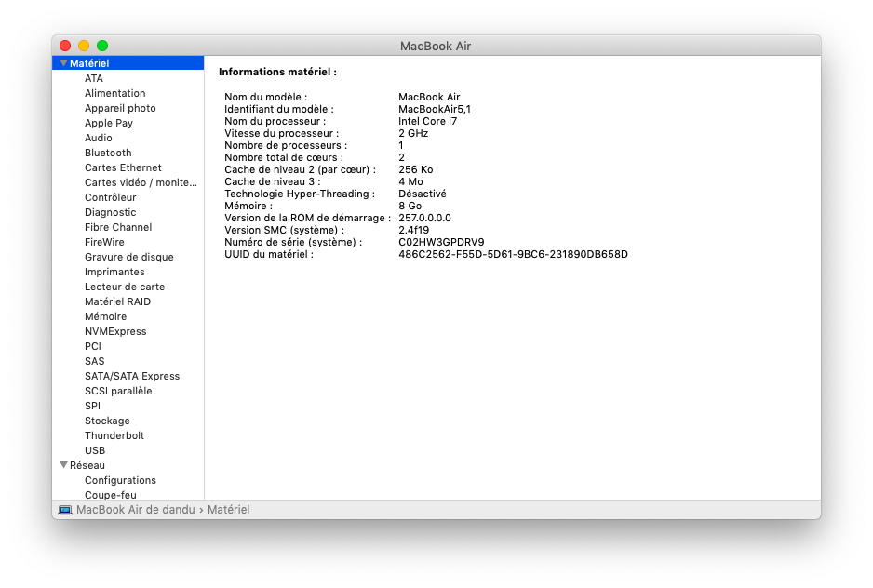The height and width of the screenshot is (588, 873).
Task: Click the 'Informations matériel :' heading
Action: tap(277, 72)
